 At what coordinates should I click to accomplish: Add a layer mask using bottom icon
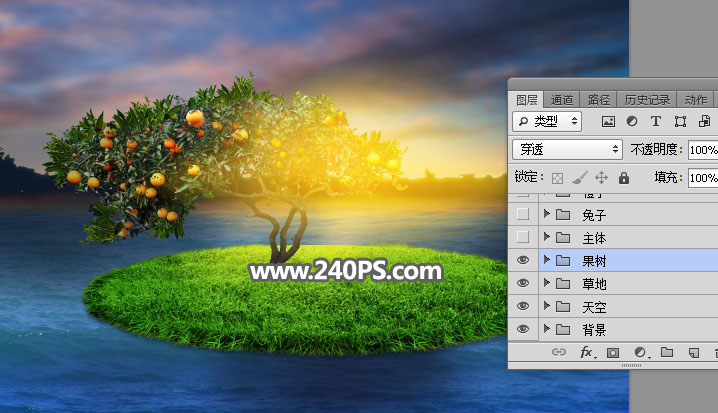[x=613, y=353]
